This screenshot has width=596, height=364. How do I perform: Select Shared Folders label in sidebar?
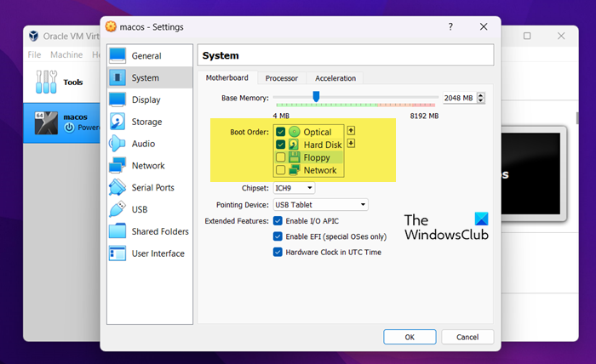tap(160, 231)
